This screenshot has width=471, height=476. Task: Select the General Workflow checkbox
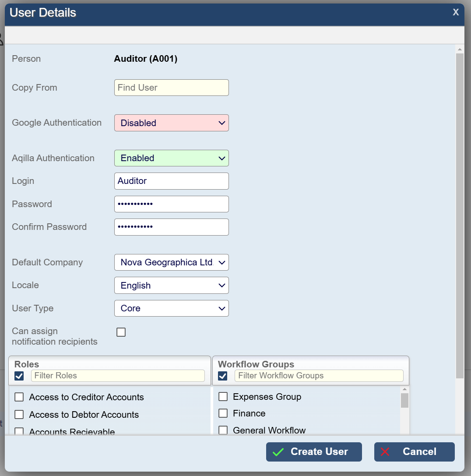pos(223,430)
